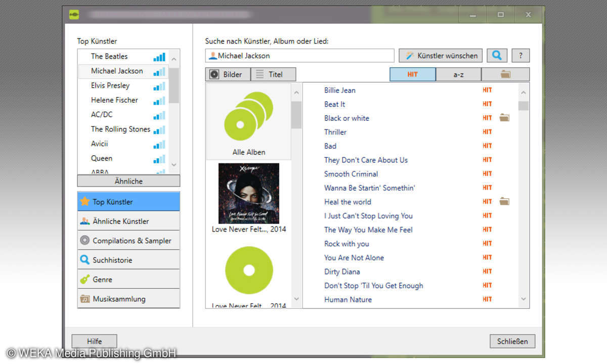
Task: Click the folder icon beside Heal the world
Action: (x=504, y=202)
